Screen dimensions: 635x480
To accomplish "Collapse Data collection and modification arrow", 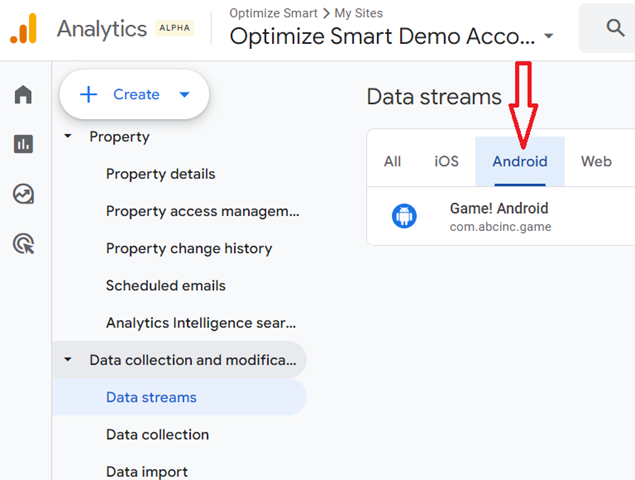I will click(x=68, y=359).
